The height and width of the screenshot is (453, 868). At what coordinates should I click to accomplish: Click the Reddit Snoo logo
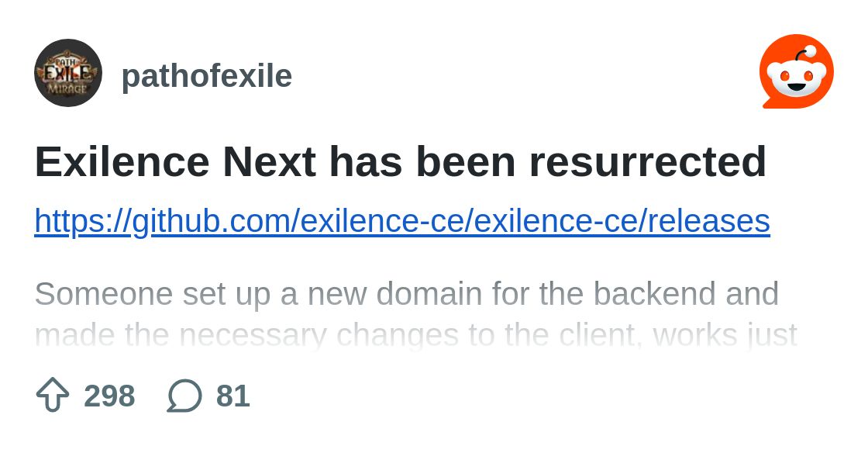(796, 71)
